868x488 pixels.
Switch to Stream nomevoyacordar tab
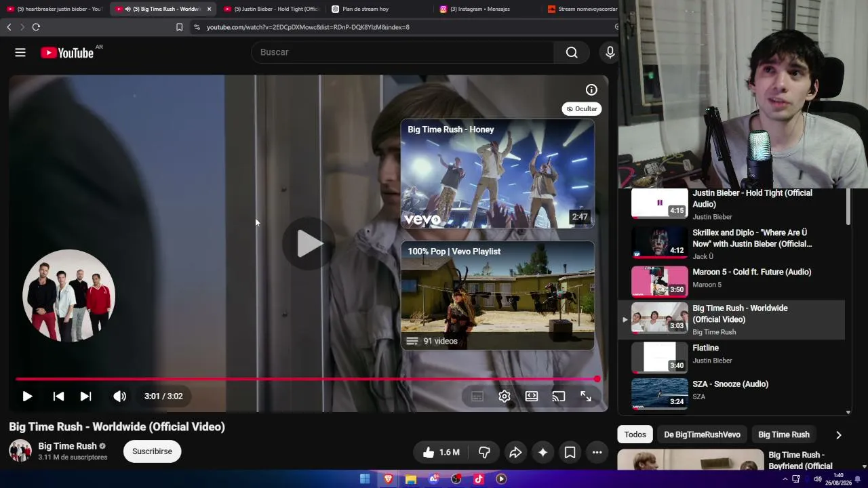(x=582, y=9)
